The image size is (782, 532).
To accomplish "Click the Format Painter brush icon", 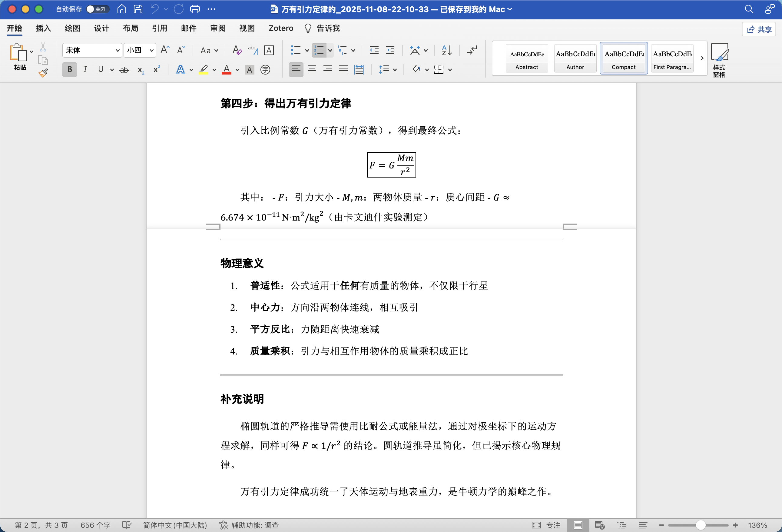I will click(43, 73).
